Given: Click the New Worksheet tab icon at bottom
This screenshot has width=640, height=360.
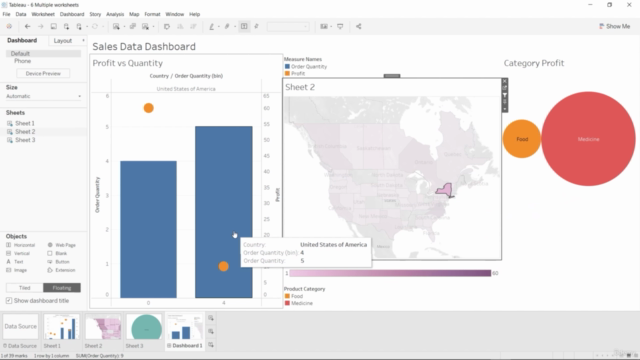Looking at the screenshot, I should 211,318.
